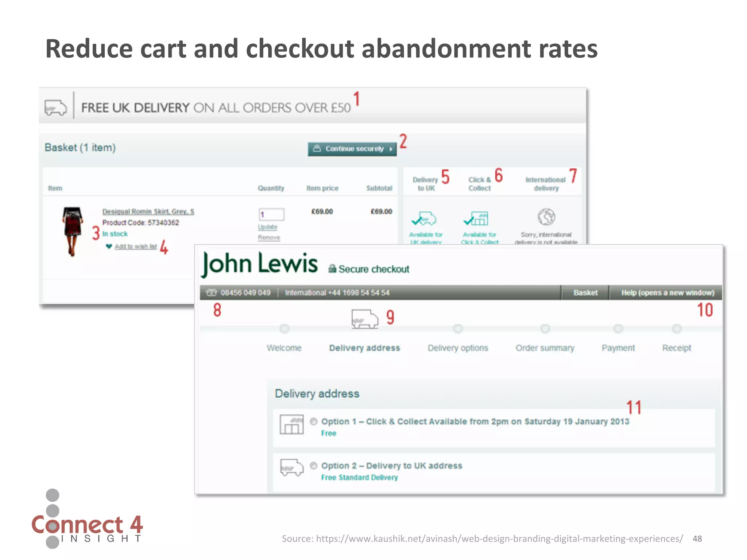Screen dimensions: 747x560
Task: Click the Free Standard Delivery text
Action: (359, 477)
